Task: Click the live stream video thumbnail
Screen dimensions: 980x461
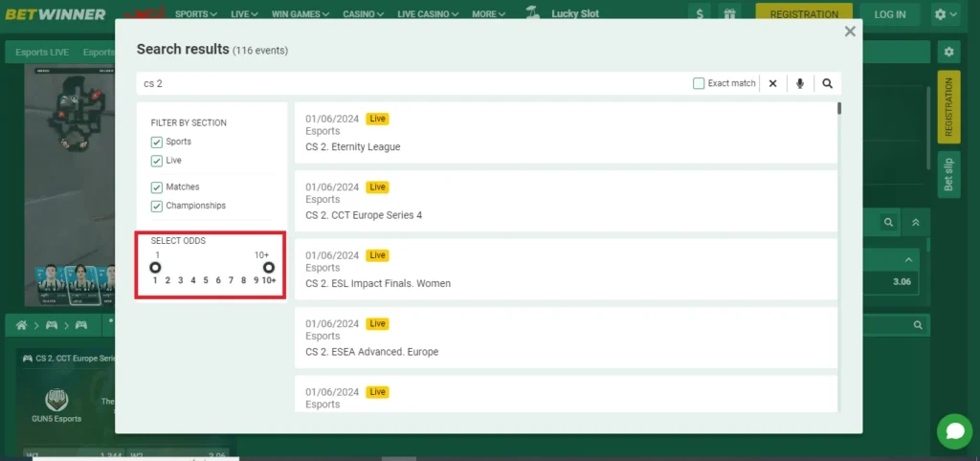Action: pyautogui.click(x=71, y=186)
